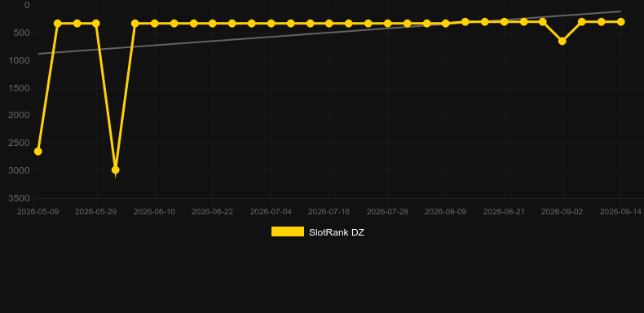Click the 2026-09-14 x-axis label
The width and height of the screenshot is (644, 313).
(x=620, y=212)
